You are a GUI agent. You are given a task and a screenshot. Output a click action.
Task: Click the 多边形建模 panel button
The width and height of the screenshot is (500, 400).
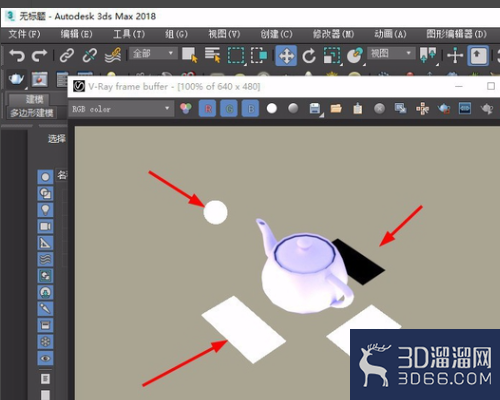point(32,113)
